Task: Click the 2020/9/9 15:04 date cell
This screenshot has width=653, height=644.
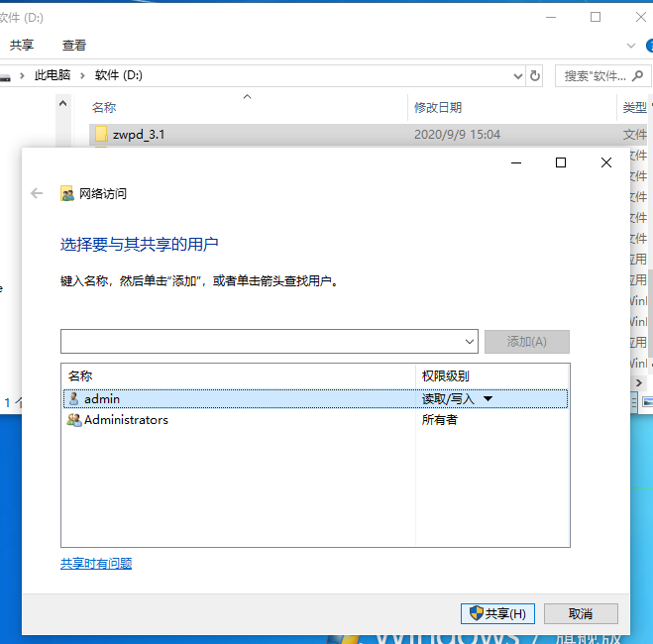Action: coord(457,135)
